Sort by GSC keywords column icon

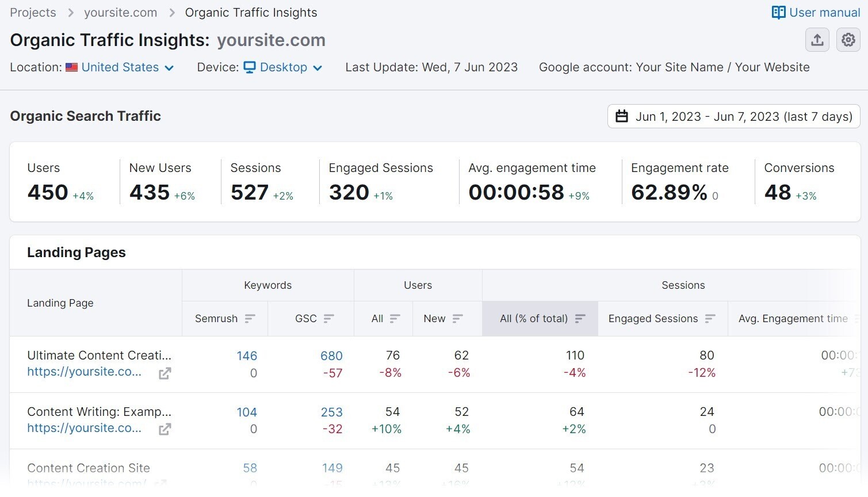coord(329,319)
